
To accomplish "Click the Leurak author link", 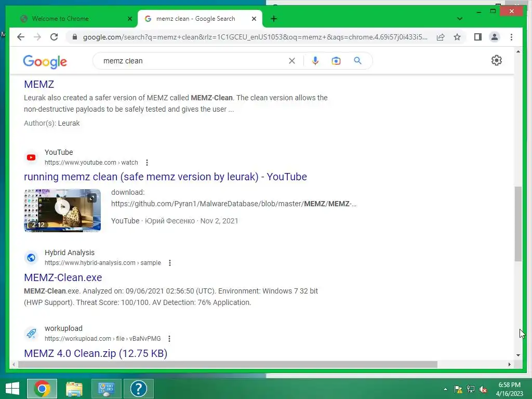I will (69, 123).
